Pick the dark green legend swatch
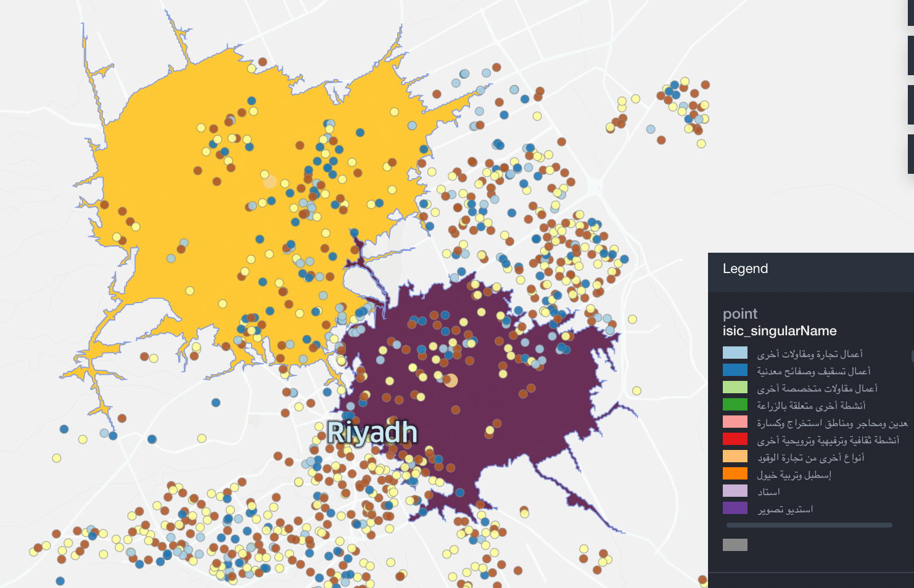Screen dimensions: 914x588 (x=735, y=405)
